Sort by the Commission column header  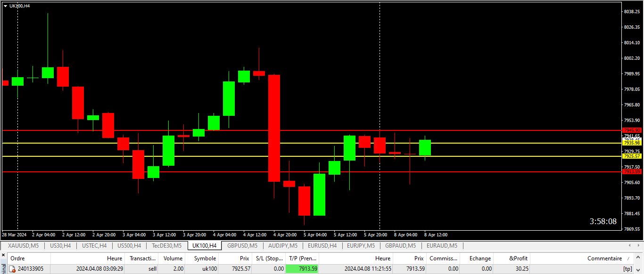pos(443,258)
